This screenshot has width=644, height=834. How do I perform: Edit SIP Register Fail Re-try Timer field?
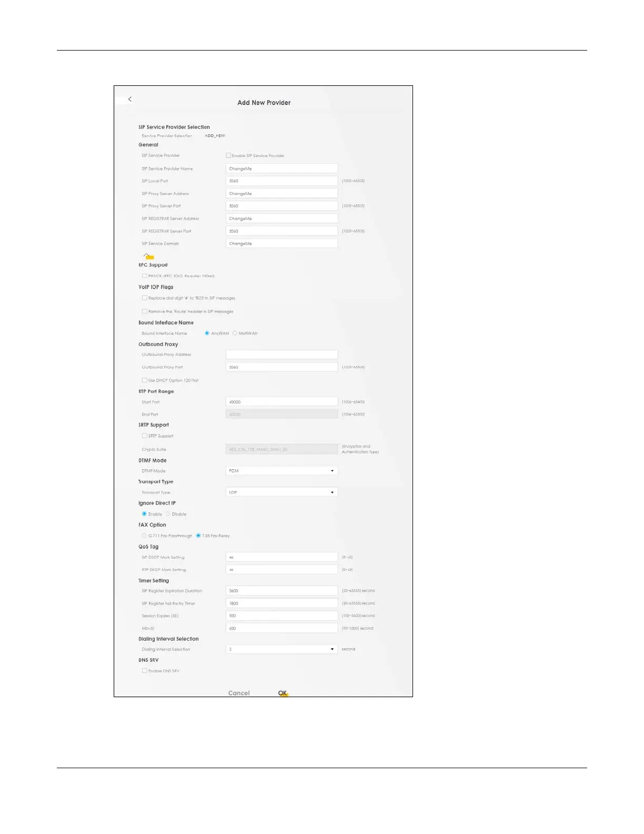click(x=281, y=603)
